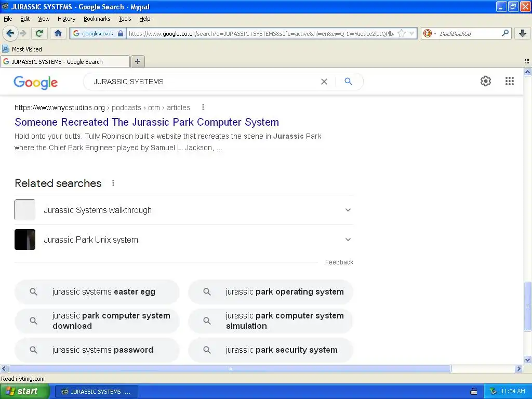Screen dimensions: 532x399
Task: Click the Feedback link
Action: tap(339, 262)
